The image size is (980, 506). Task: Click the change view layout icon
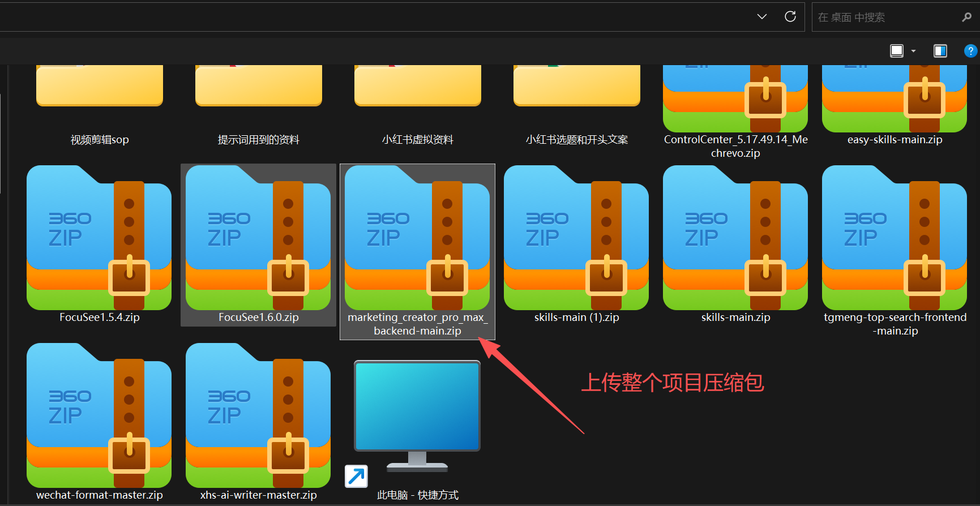point(897,51)
